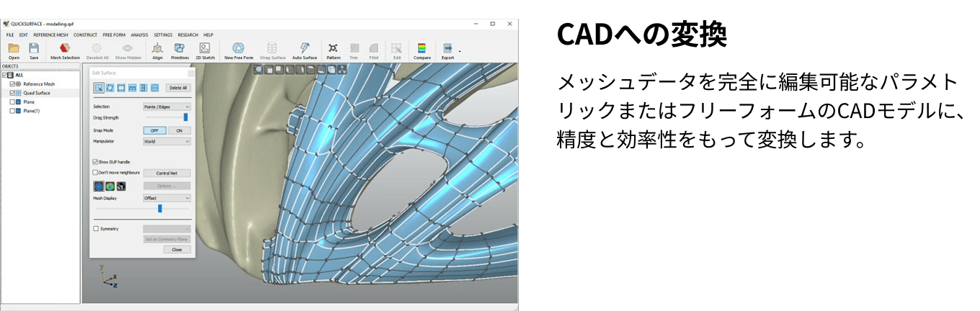Enable Don't move neighbours option
Image resolution: width=980 pixels, height=311 pixels.
[x=96, y=173]
